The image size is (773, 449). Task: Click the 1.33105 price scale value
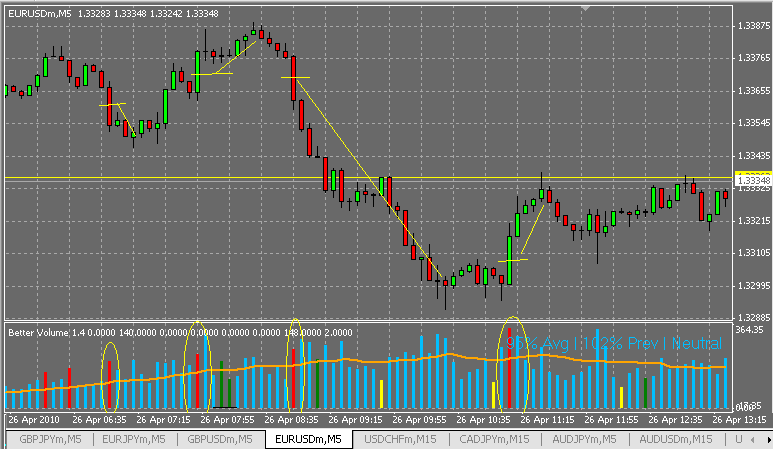pyautogui.click(x=754, y=253)
